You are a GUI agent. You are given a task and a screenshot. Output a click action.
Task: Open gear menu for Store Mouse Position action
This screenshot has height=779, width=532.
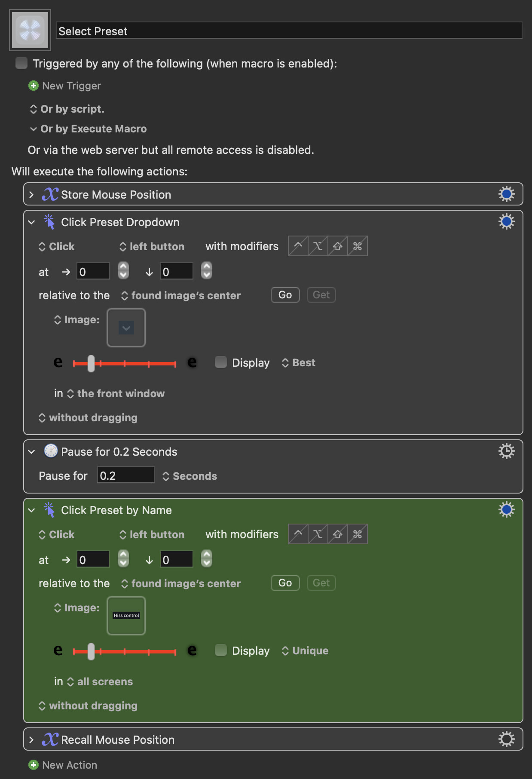pos(506,194)
